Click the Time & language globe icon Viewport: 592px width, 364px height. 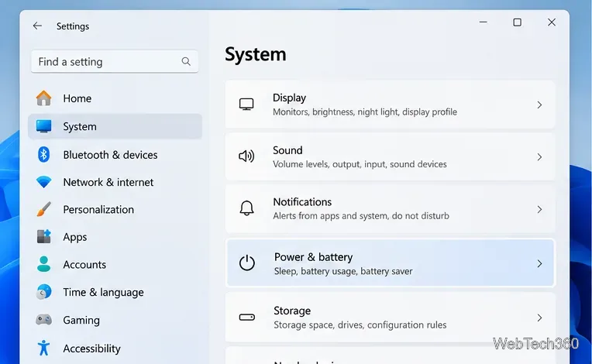coord(44,292)
